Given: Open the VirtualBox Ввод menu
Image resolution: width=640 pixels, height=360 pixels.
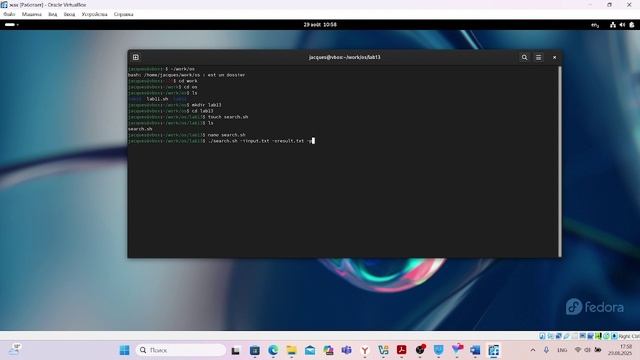Looking at the screenshot, I should coord(69,14).
